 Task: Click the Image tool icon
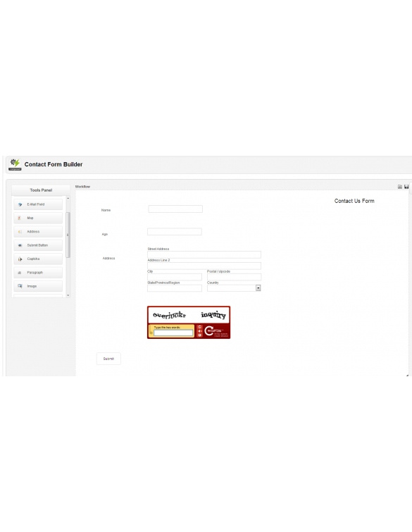pos(20,286)
